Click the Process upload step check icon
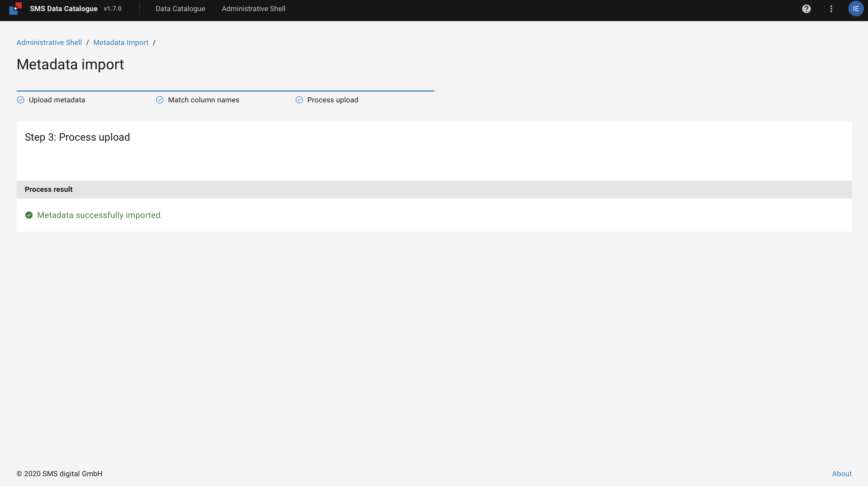This screenshot has width=868, height=486. tap(299, 100)
